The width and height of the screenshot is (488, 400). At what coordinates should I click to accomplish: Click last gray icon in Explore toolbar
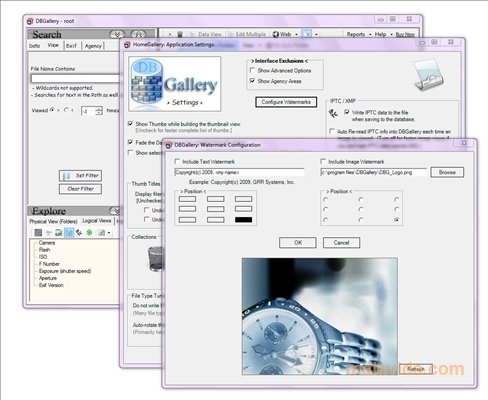click(x=102, y=232)
